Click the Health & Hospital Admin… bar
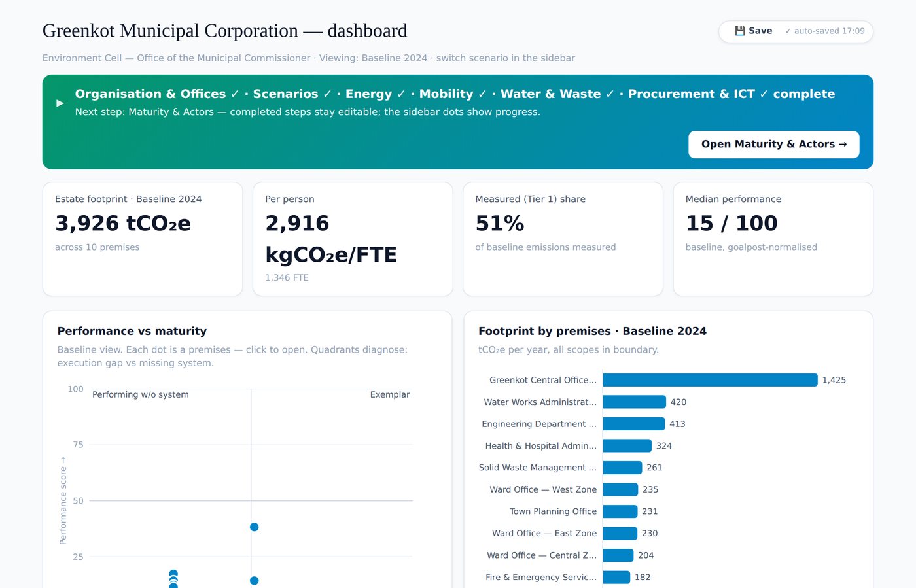916x588 pixels. click(627, 446)
